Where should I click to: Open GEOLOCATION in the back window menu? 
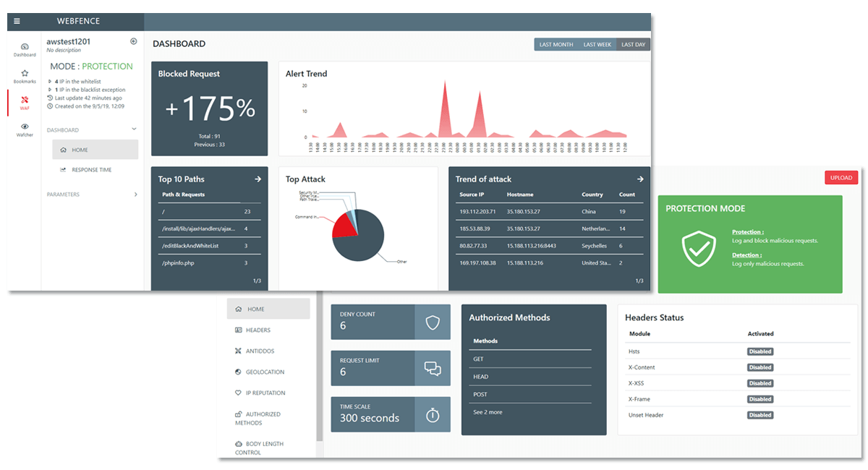pyautogui.click(x=260, y=372)
